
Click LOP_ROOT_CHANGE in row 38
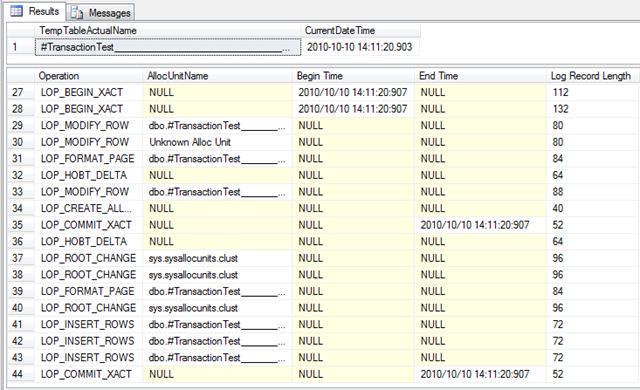(x=89, y=275)
